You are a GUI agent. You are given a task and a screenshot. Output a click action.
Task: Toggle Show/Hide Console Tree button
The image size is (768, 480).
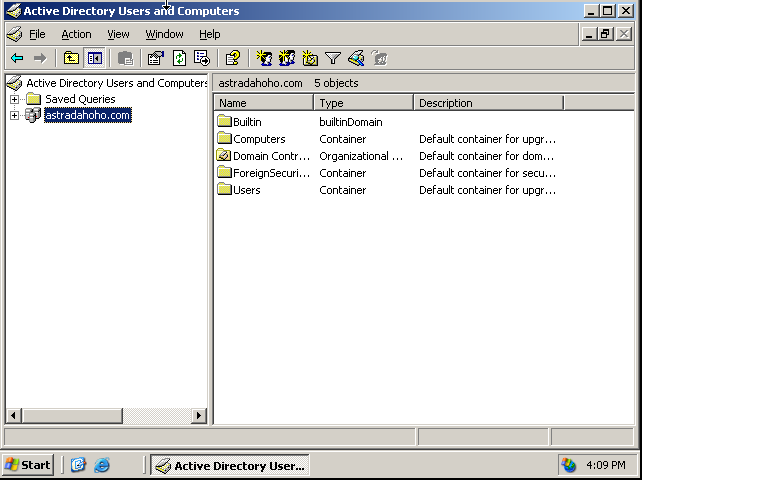95,59
